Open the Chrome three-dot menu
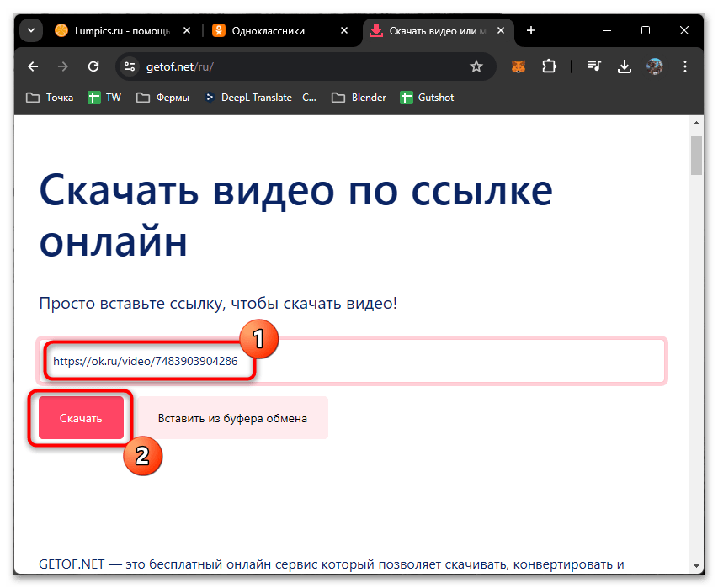This screenshot has height=588, width=718. [x=685, y=66]
